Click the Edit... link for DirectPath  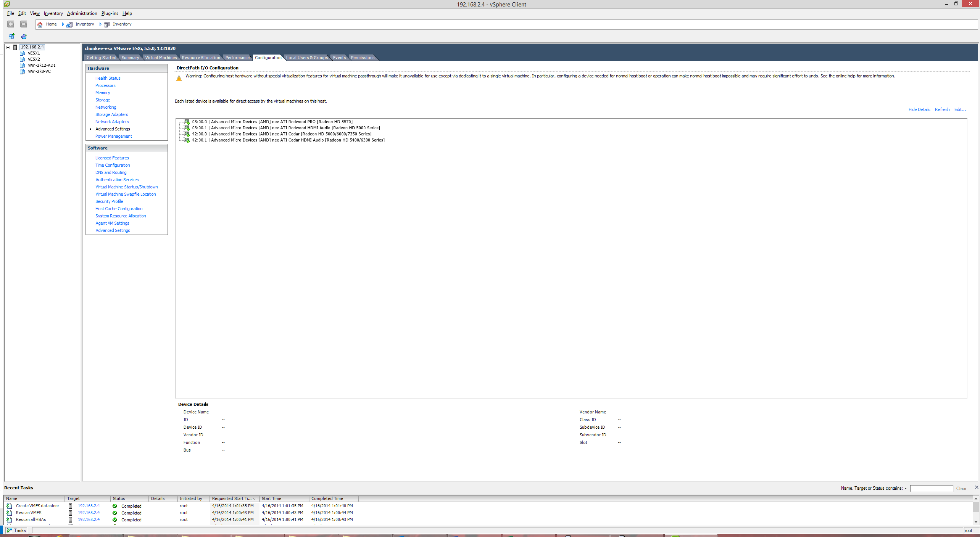[x=960, y=109]
